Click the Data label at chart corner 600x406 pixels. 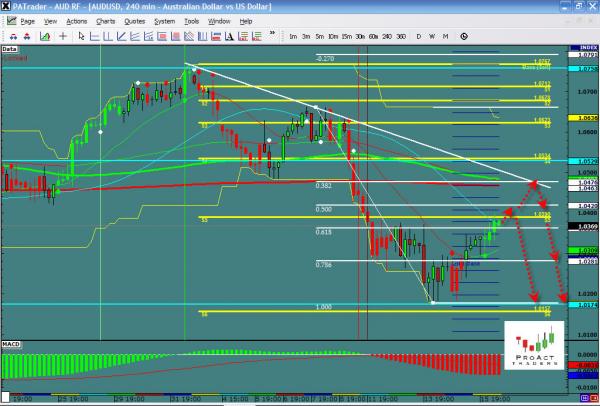(10, 48)
